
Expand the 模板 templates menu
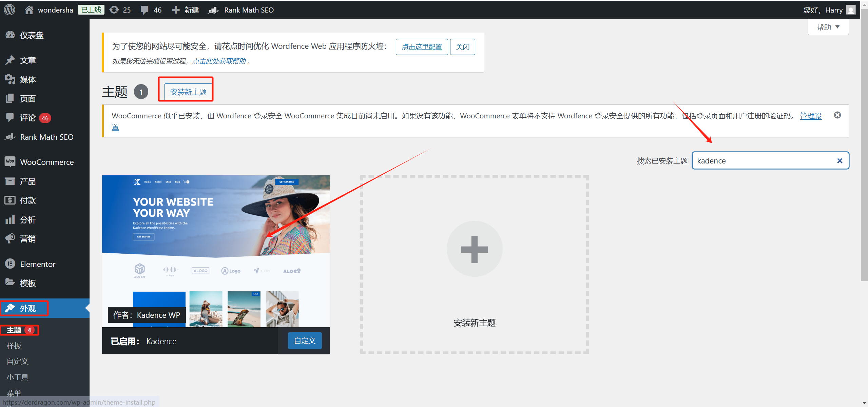tap(10, 283)
